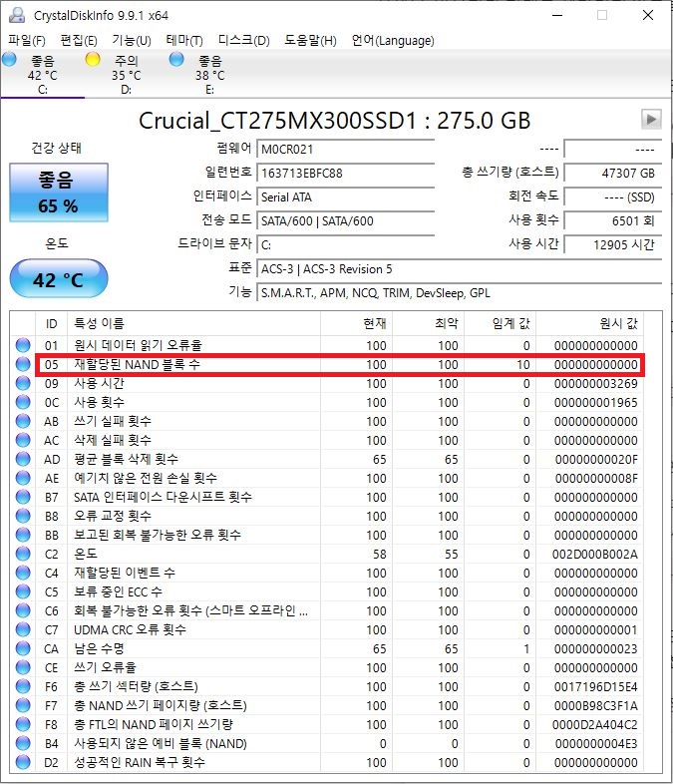Click the blue status icon for attribute F7

point(23,705)
